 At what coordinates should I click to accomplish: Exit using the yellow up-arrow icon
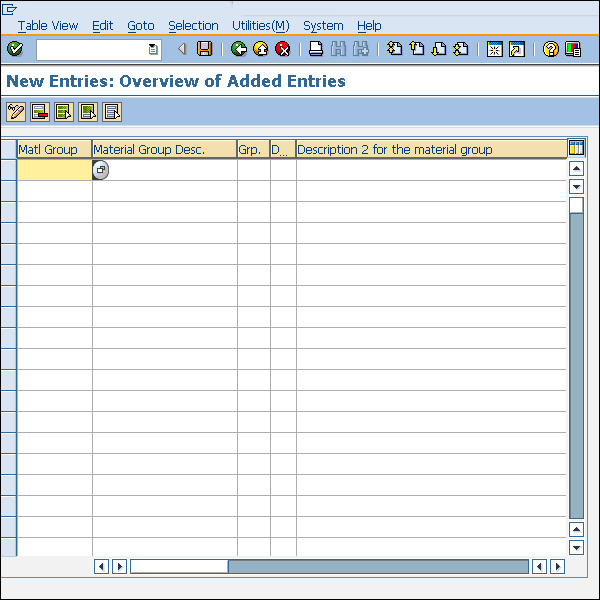261,49
